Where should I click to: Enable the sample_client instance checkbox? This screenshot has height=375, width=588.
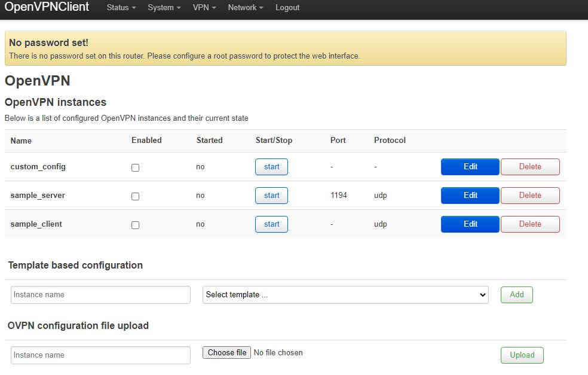(136, 225)
